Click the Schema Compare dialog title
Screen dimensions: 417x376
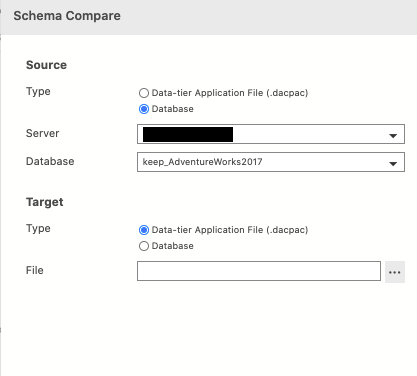pyautogui.click(x=67, y=16)
